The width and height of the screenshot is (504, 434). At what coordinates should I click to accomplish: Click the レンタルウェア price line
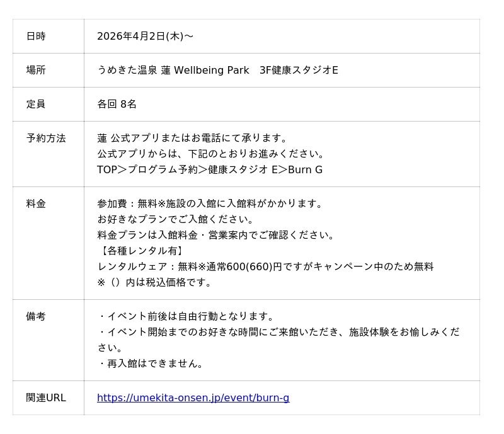(x=265, y=267)
